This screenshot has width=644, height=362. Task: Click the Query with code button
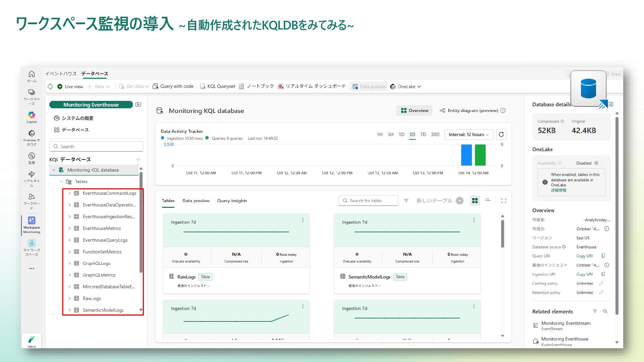coord(173,86)
